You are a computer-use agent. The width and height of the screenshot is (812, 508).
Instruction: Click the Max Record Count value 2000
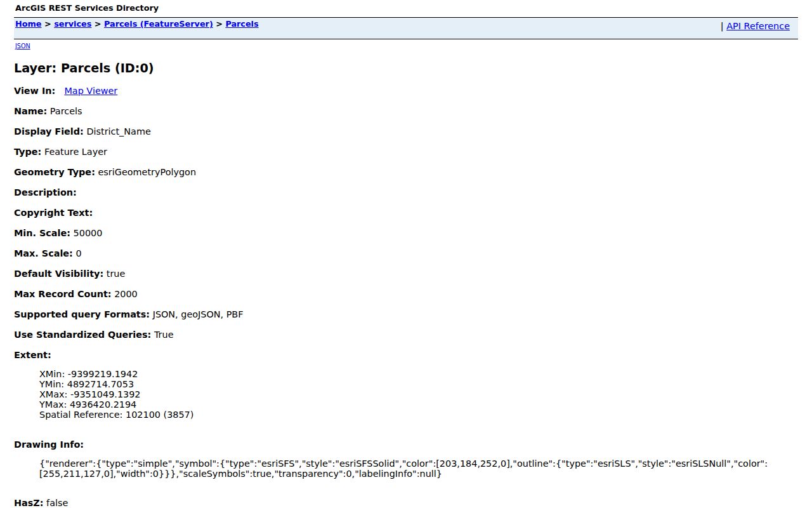click(x=126, y=294)
